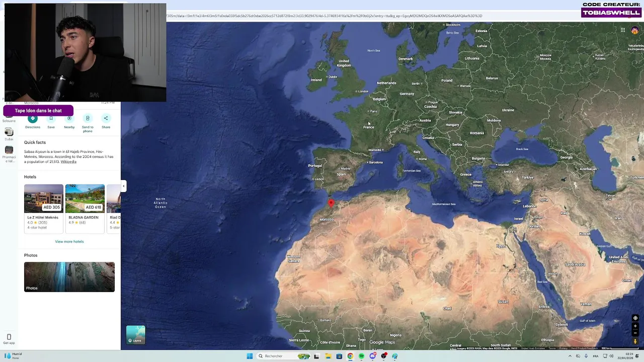Click the Save bookmark icon
This screenshot has height=362, width=644.
tap(51, 119)
